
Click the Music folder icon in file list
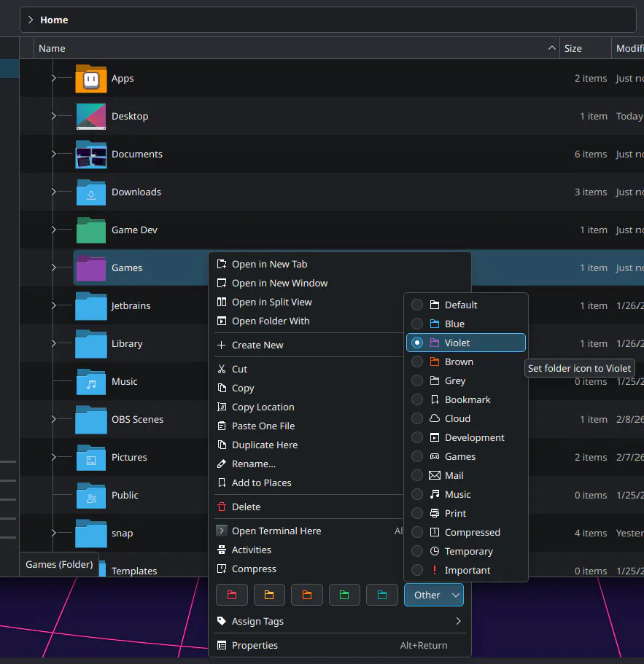(90, 381)
